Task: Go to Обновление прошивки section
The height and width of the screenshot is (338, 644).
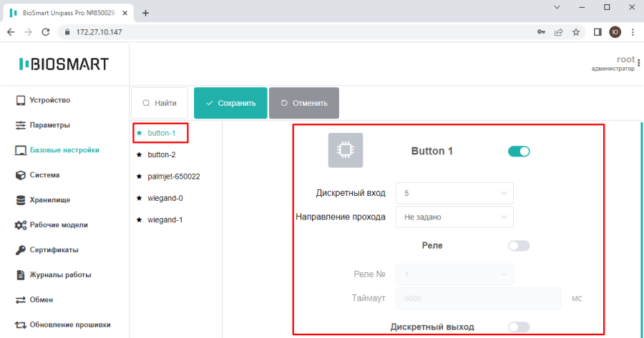Action: point(63,325)
